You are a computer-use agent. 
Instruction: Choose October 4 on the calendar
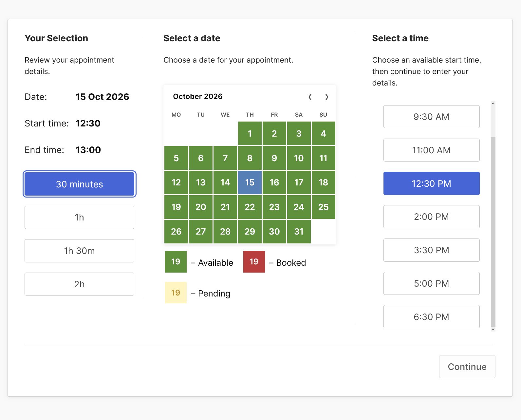click(x=324, y=133)
